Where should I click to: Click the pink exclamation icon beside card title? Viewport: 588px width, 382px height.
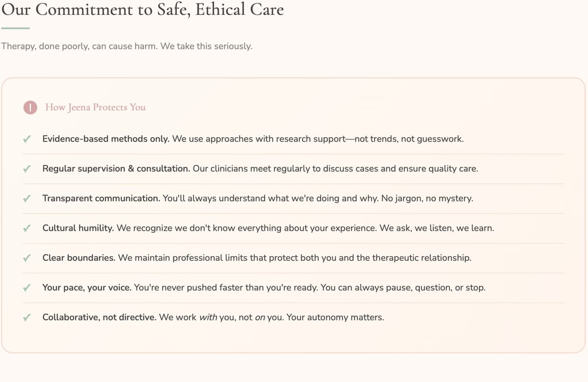[x=30, y=107]
